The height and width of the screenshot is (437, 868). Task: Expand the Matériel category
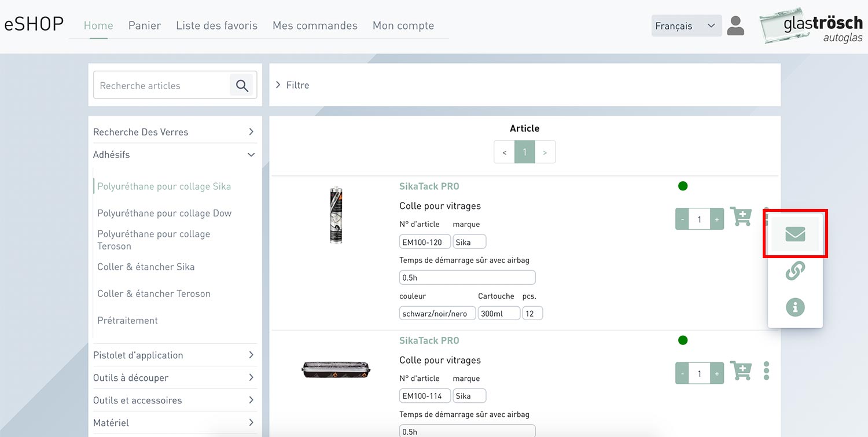click(174, 423)
